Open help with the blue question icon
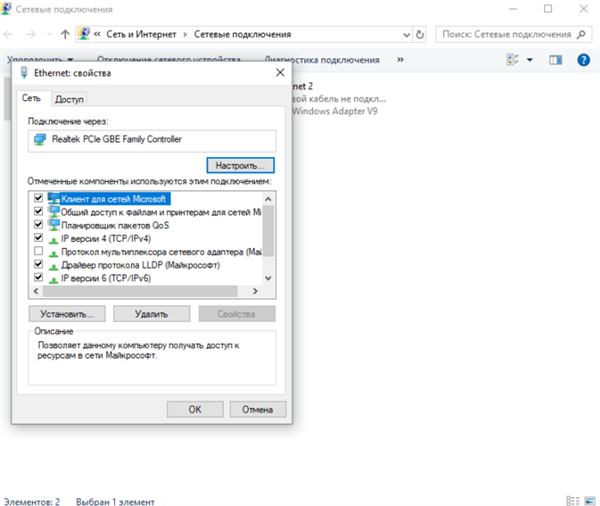Image resolution: width=600 pixels, height=506 pixels. (583, 60)
